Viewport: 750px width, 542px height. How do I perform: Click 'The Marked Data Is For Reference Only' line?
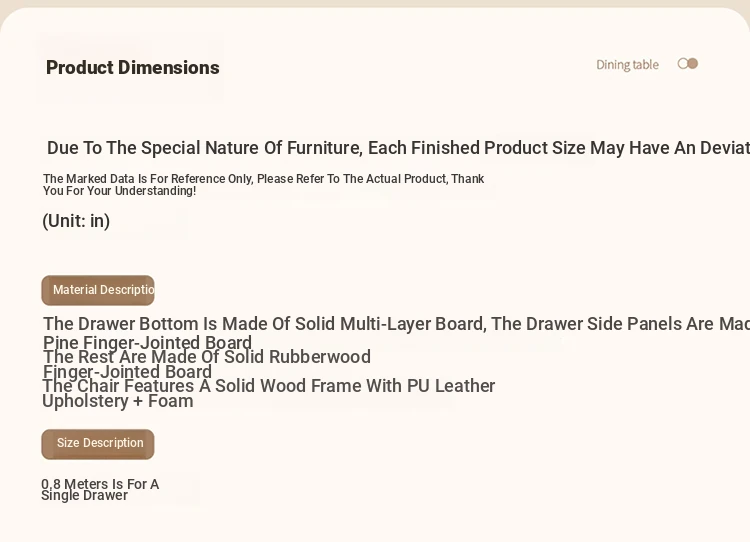[x=264, y=179]
